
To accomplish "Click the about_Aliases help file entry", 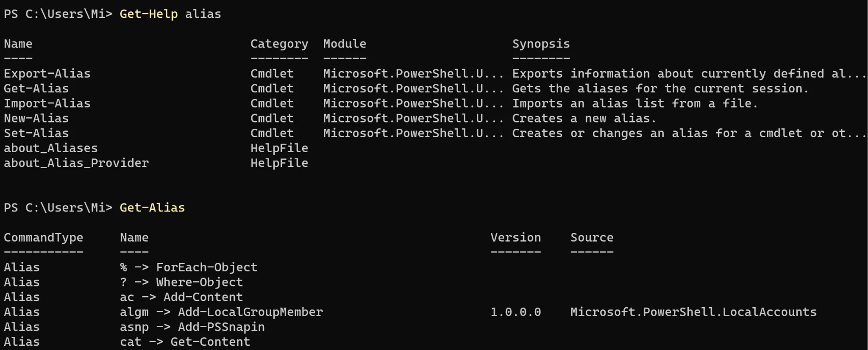I will (50, 148).
